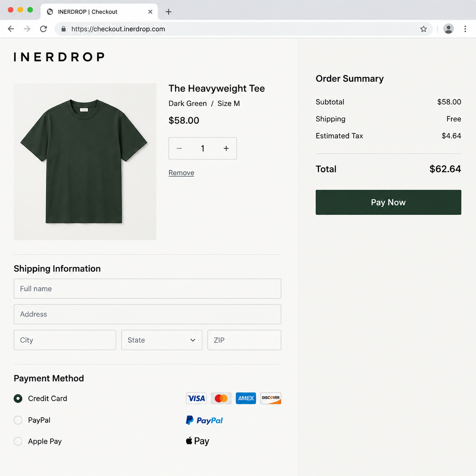Click the Order Summary heading

pos(350,79)
